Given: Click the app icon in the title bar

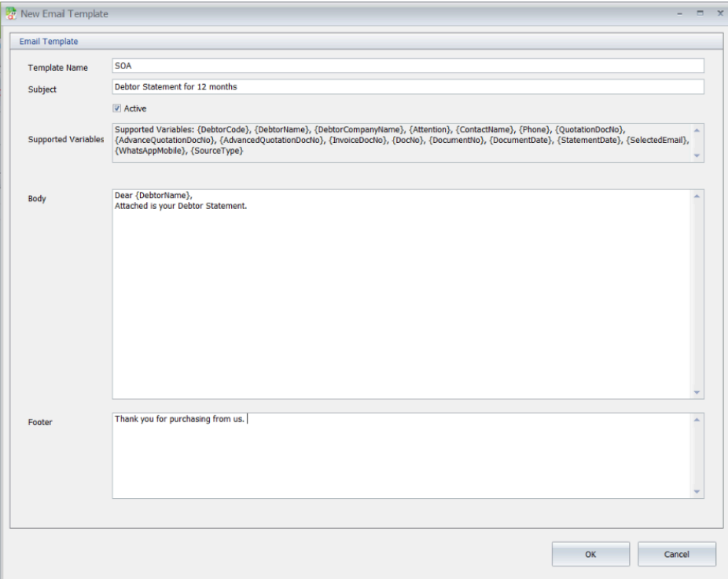Looking at the screenshot, I should (11, 13).
